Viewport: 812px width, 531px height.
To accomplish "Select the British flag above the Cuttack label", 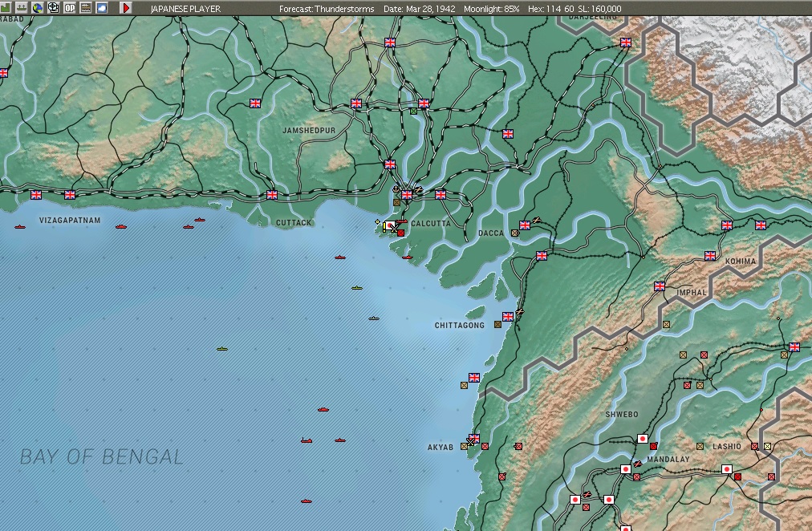I will (x=272, y=195).
